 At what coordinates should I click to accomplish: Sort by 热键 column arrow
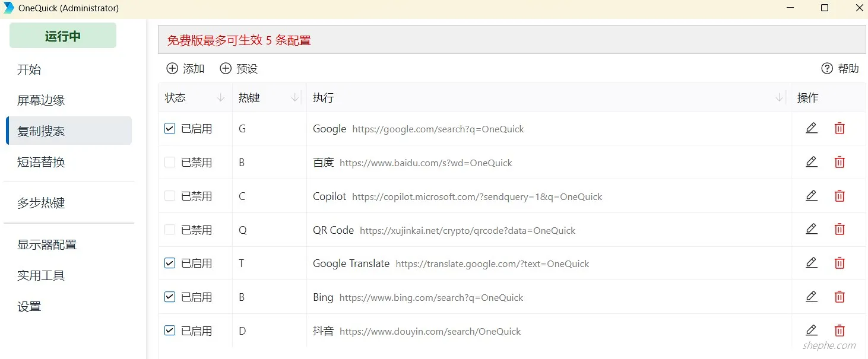coord(295,98)
